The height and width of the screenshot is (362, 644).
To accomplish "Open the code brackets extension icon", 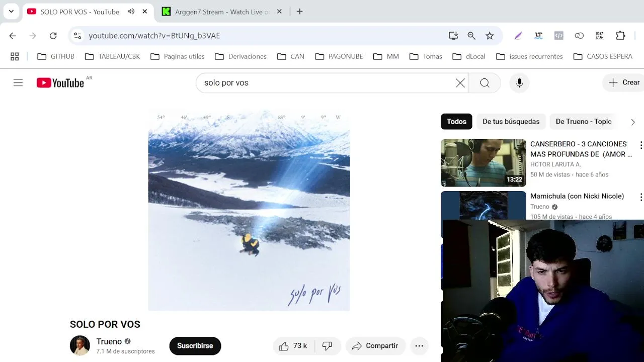I will click(558, 36).
